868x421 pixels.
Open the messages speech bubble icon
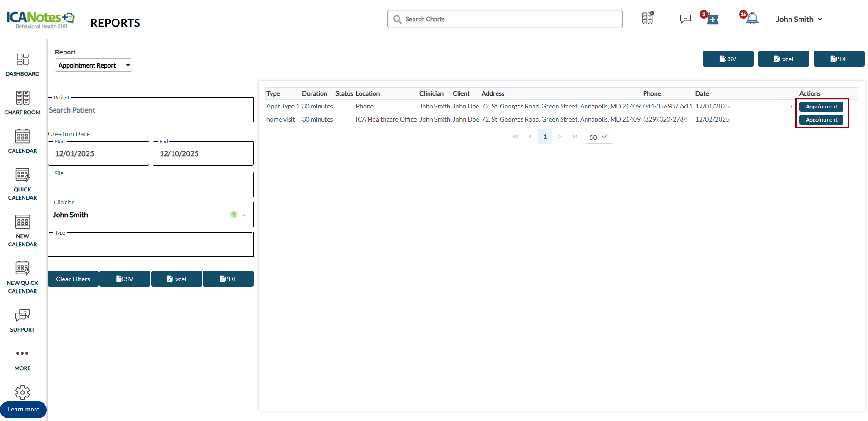[685, 19]
